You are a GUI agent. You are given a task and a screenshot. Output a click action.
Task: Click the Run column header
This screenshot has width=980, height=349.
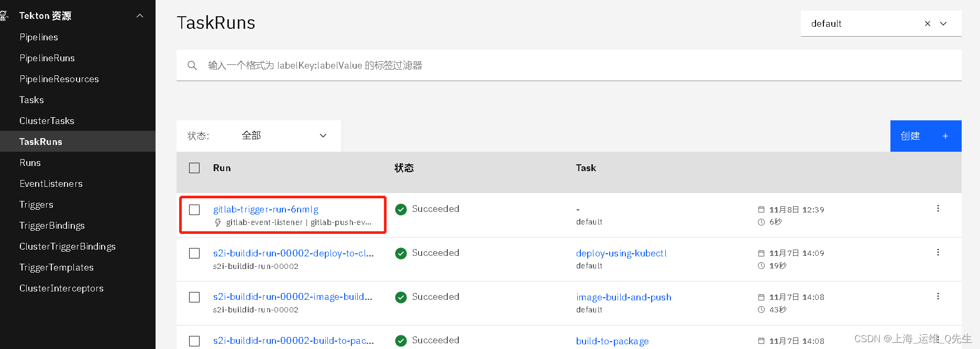pos(222,168)
